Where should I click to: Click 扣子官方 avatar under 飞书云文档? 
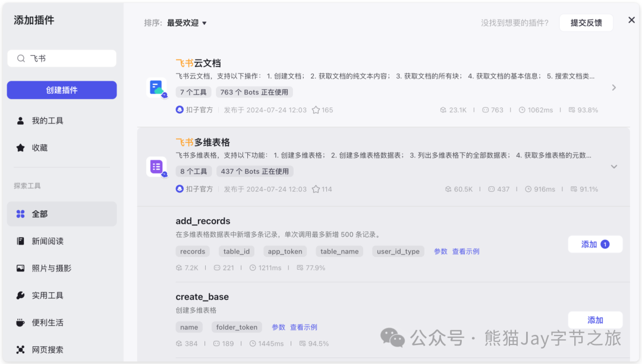click(180, 110)
